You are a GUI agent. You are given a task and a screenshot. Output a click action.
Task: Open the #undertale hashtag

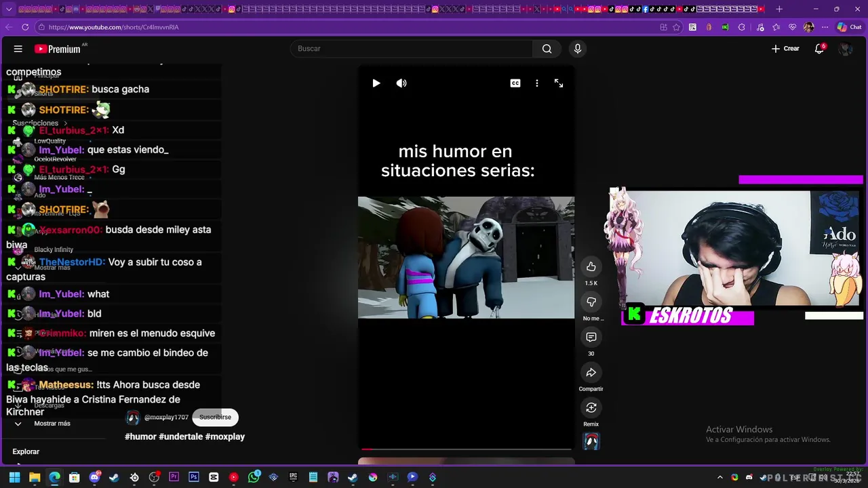[180, 436]
